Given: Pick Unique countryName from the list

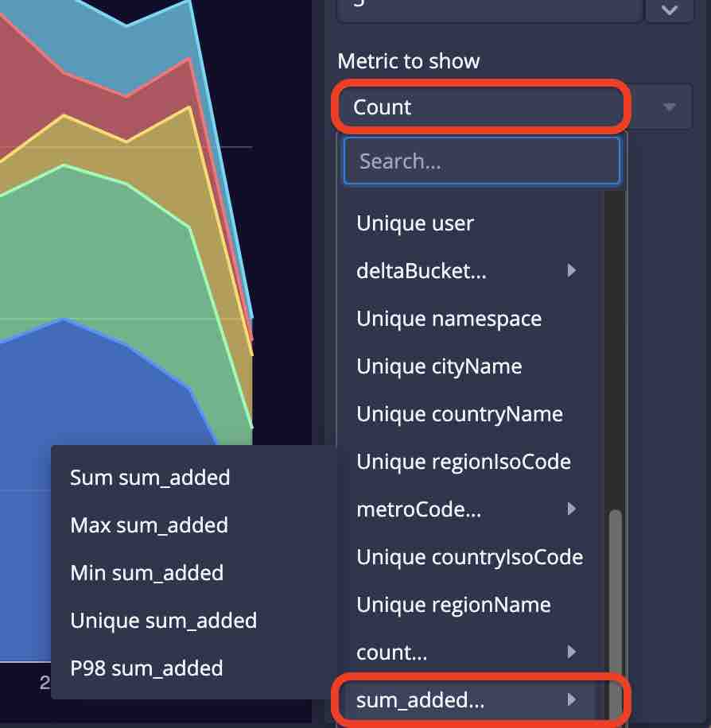Looking at the screenshot, I should [x=460, y=414].
